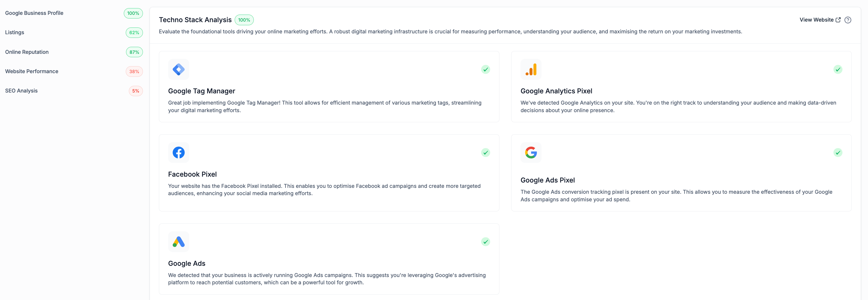Click the external link icon beside View Website

[838, 20]
